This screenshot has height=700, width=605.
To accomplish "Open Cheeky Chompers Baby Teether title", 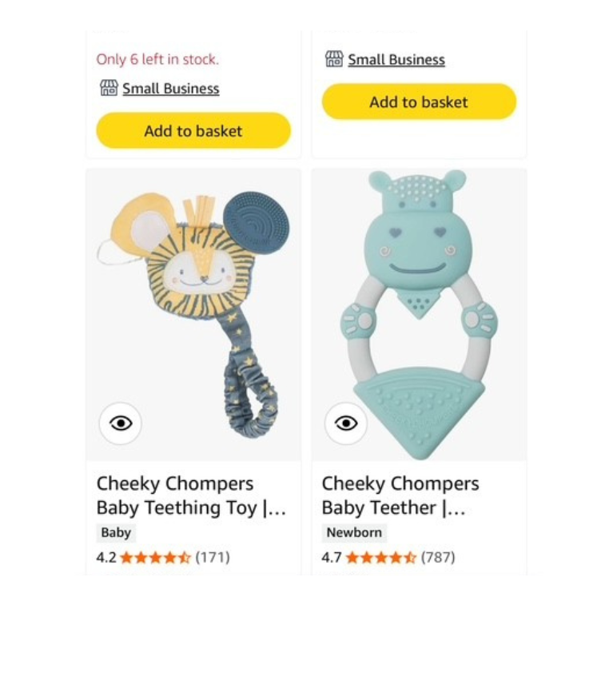I will pos(400,495).
